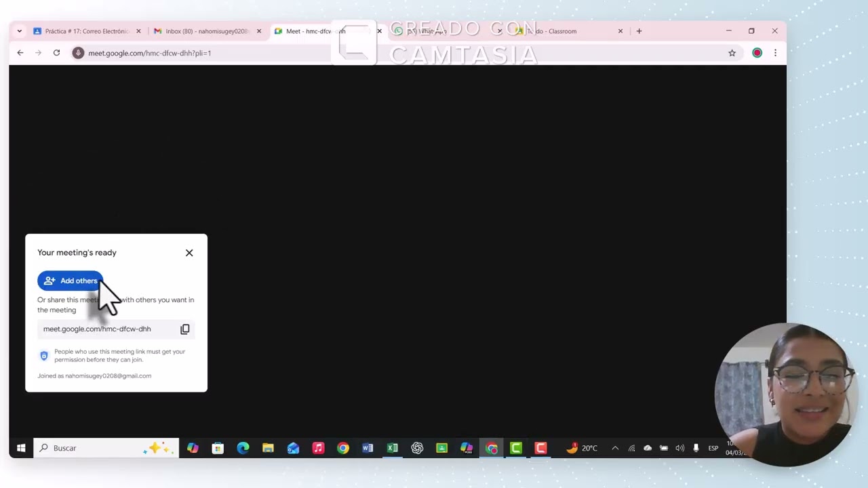Open a new browser tab
Image resolution: width=868 pixels, height=488 pixels.
pyautogui.click(x=639, y=31)
